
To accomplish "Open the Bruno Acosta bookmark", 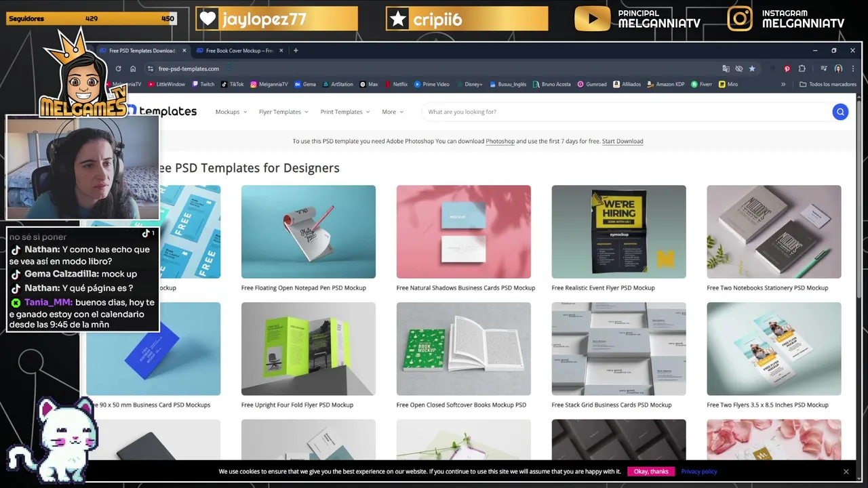I will pyautogui.click(x=552, y=84).
